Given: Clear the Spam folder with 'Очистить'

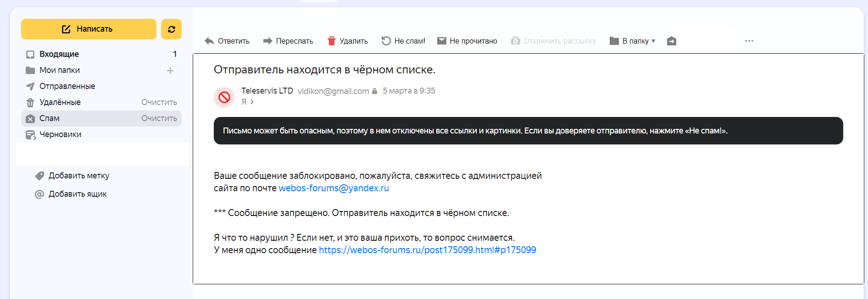Looking at the screenshot, I should (x=159, y=118).
